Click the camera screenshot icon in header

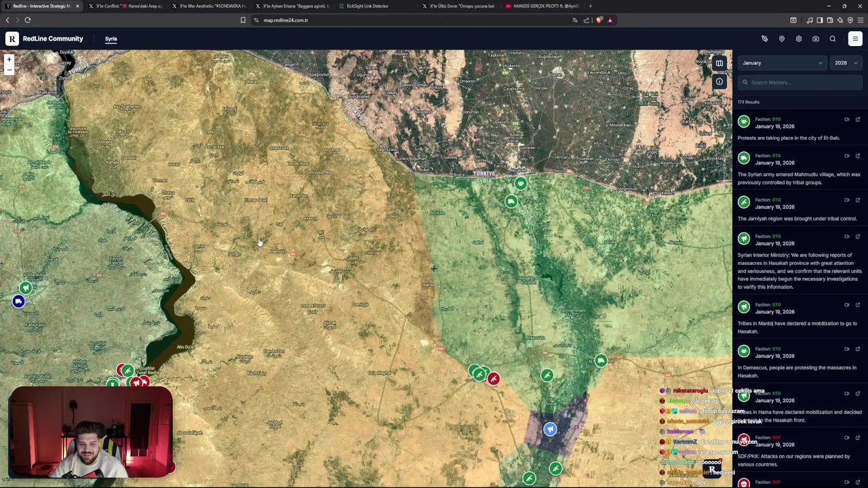(x=816, y=39)
